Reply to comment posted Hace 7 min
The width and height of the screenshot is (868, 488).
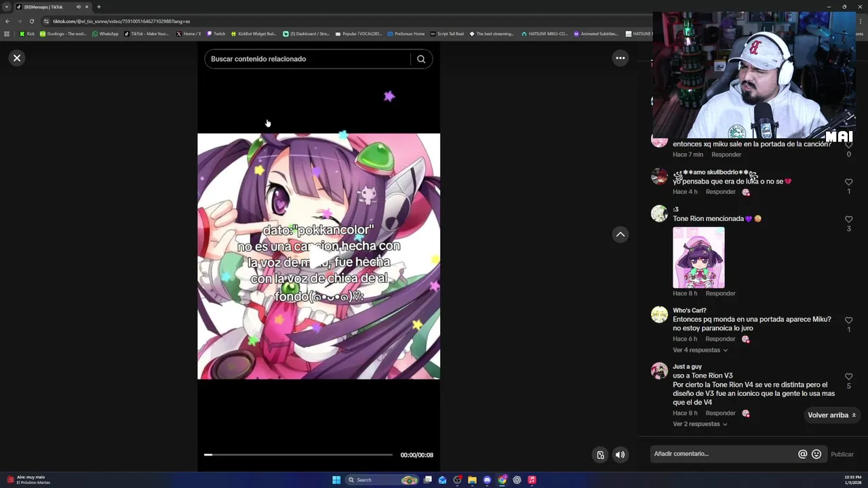tap(726, 155)
